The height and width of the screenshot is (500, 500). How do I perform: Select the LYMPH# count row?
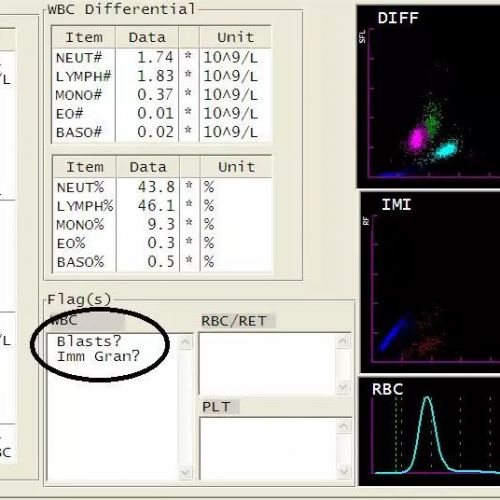(x=162, y=76)
